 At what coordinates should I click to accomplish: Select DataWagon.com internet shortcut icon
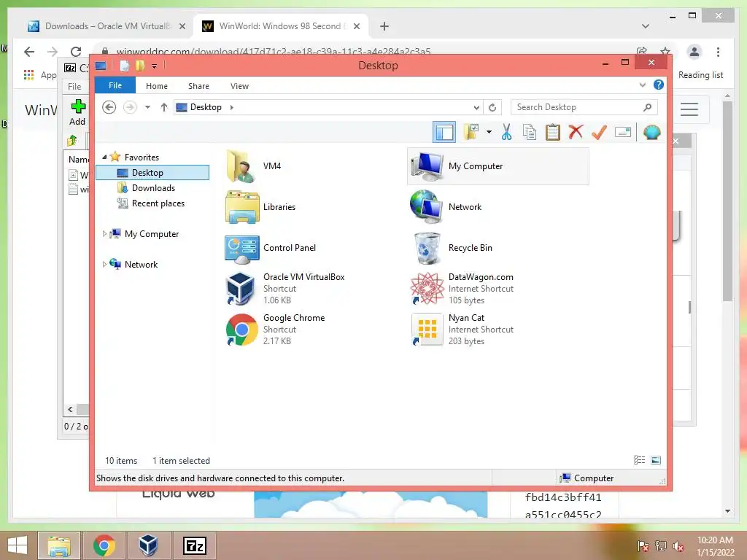pos(427,289)
